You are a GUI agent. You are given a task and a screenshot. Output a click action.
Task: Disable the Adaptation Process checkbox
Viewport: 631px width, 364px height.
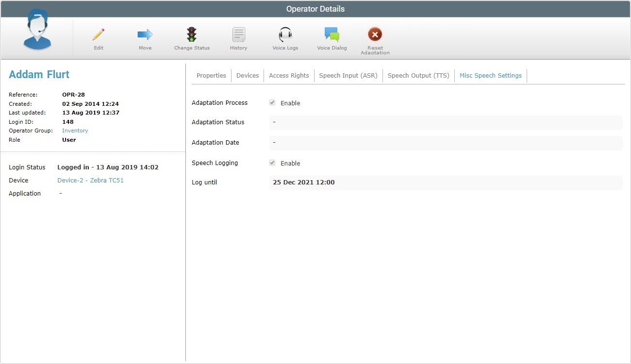[x=272, y=102]
